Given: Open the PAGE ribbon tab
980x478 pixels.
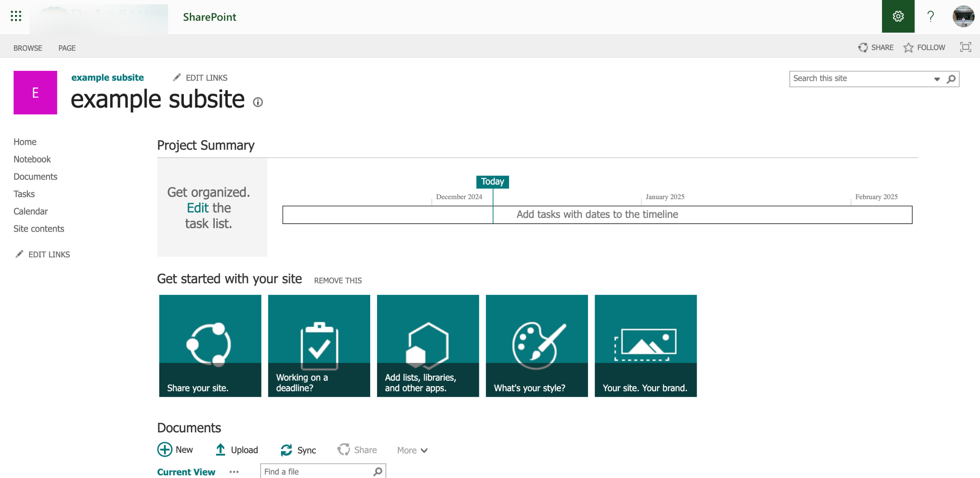Looking at the screenshot, I should (x=67, y=48).
